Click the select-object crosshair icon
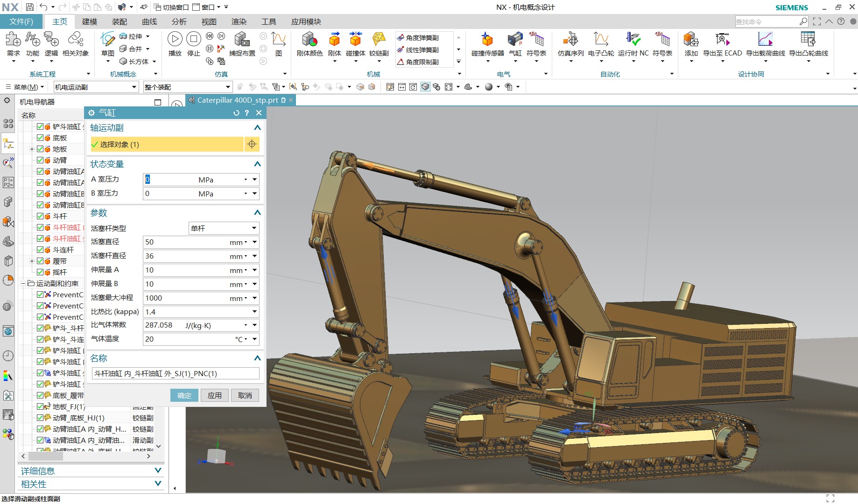 click(252, 144)
